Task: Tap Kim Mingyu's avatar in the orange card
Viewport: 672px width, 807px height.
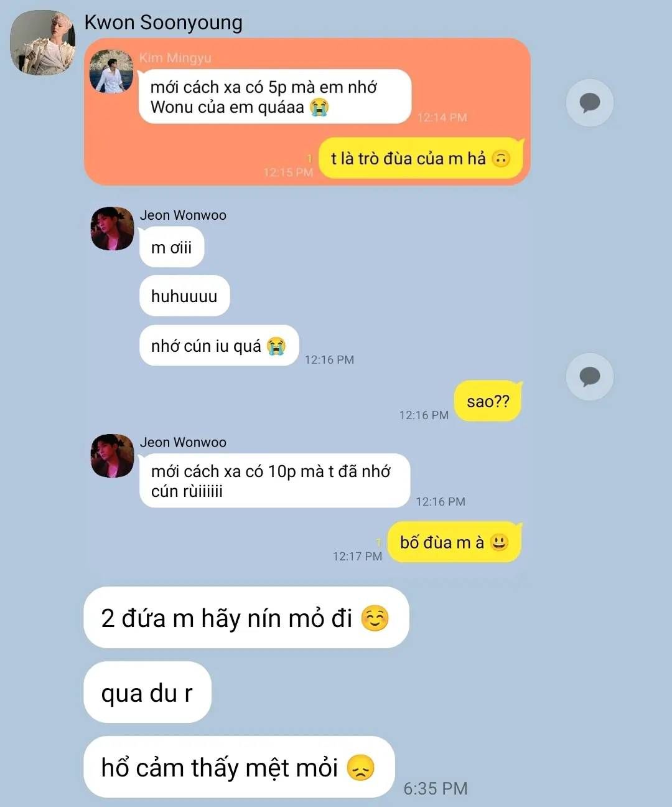Action: tap(111, 72)
